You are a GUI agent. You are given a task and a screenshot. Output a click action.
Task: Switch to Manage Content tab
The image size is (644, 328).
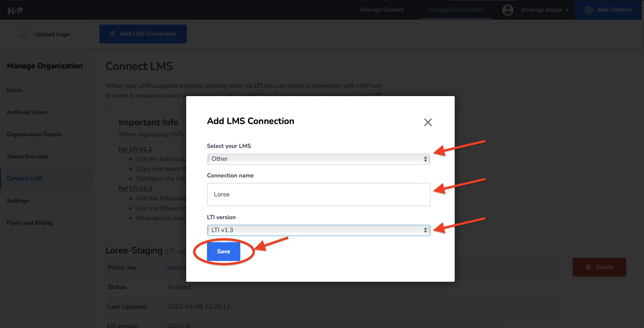382,10
